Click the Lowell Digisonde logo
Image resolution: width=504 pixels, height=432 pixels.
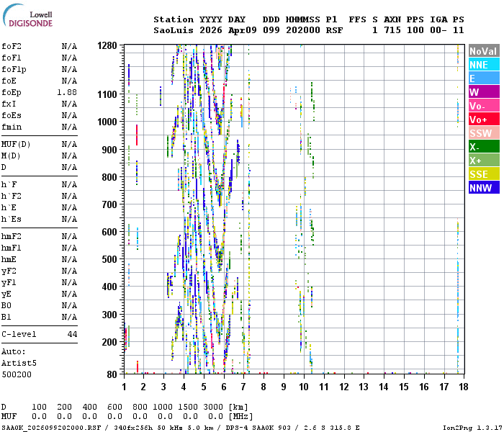coord(27,15)
